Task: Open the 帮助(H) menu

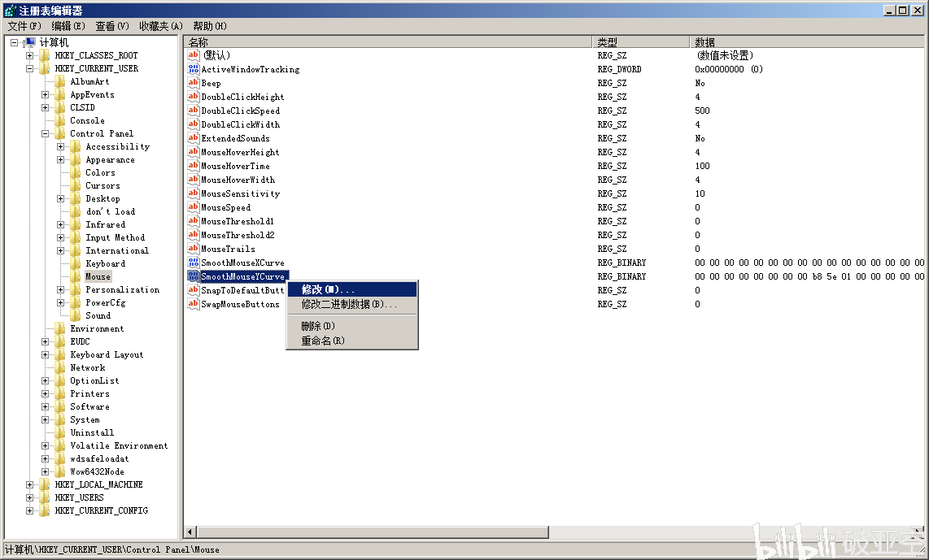Action: point(210,26)
